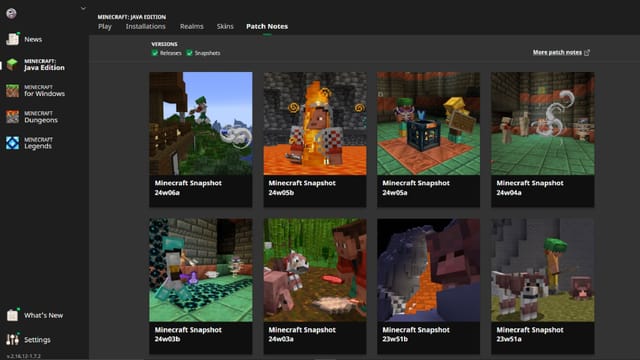Select the Java Edition grass block icon
The width and height of the screenshot is (640, 360).
tap(12, 64)
